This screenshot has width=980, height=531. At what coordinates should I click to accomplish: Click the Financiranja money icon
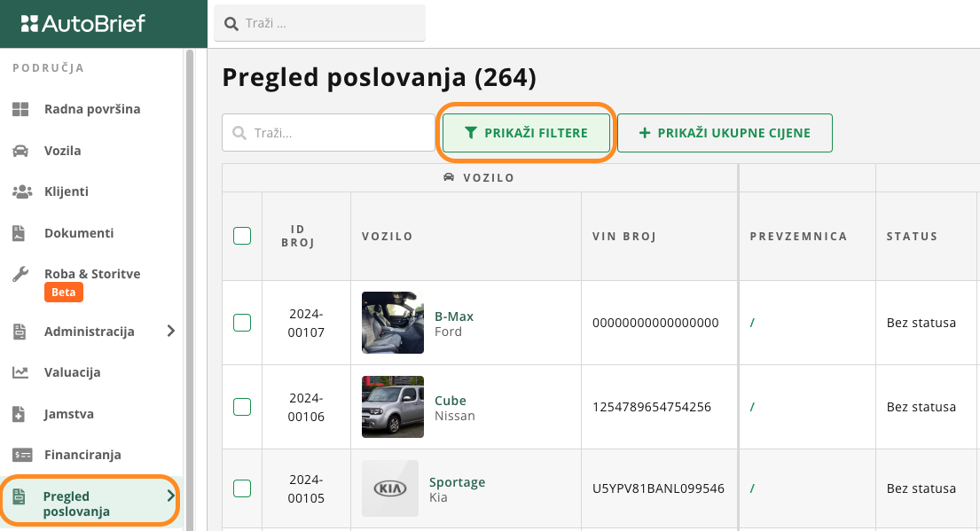(x=20, y=455)
